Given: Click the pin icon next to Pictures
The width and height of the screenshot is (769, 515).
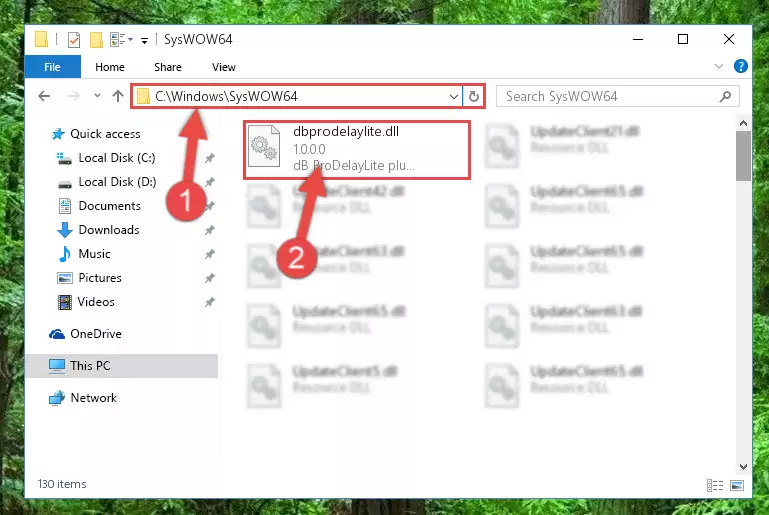Looking at the screenshot, I should click(209, 278).
